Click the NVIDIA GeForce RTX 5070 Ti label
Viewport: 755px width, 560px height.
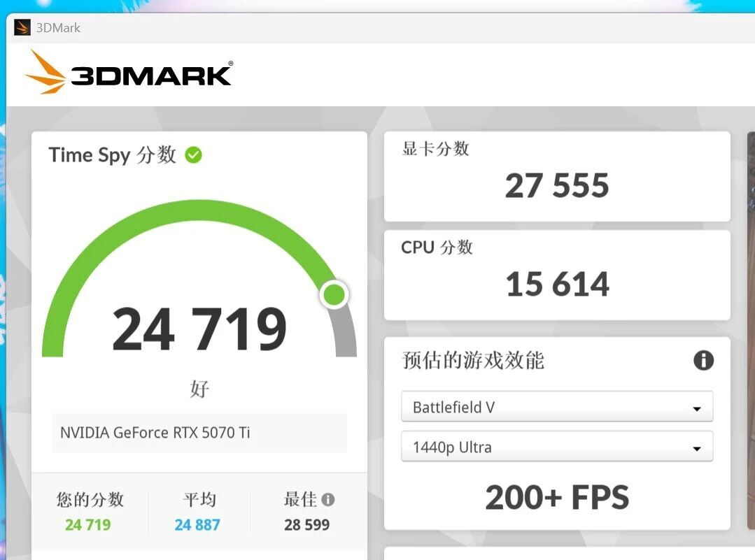tap(155, 433)
